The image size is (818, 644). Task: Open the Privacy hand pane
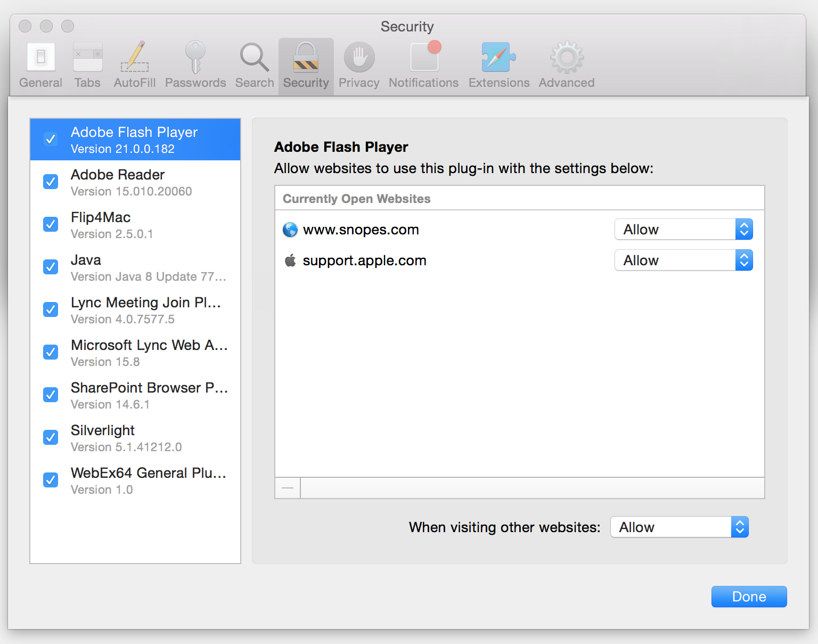point(359,66)
